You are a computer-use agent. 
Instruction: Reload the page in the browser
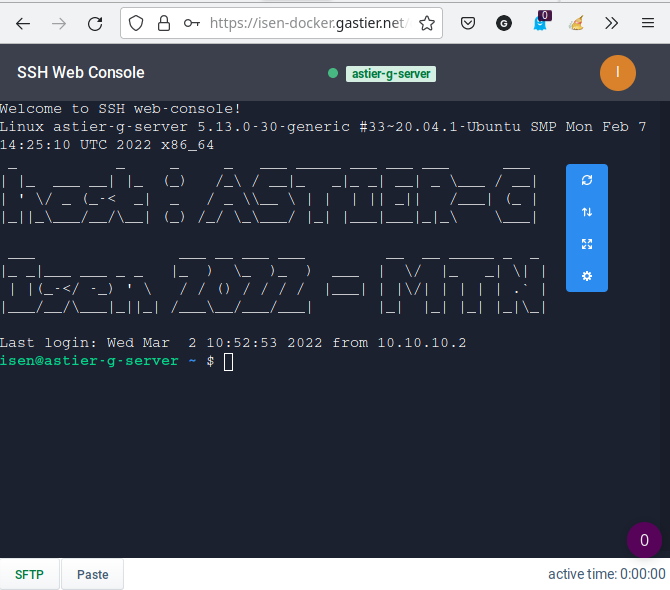95,23
